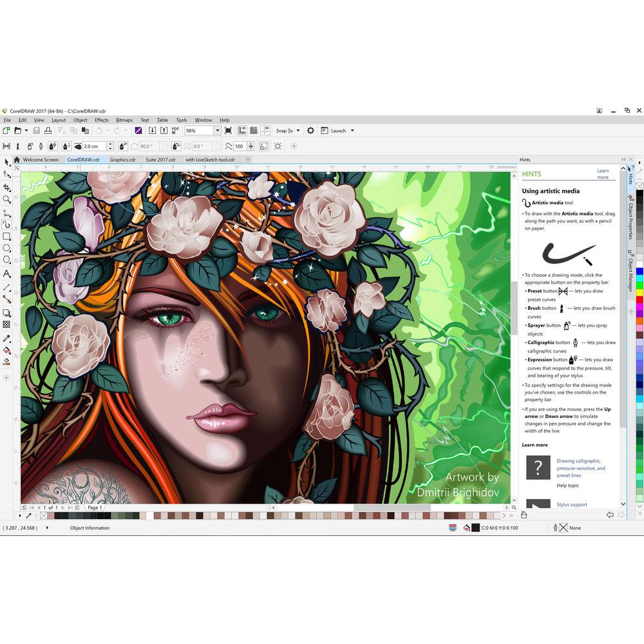Show the Object Manager docker
This screenshot has height=644, width=644.
click(629, 267)
